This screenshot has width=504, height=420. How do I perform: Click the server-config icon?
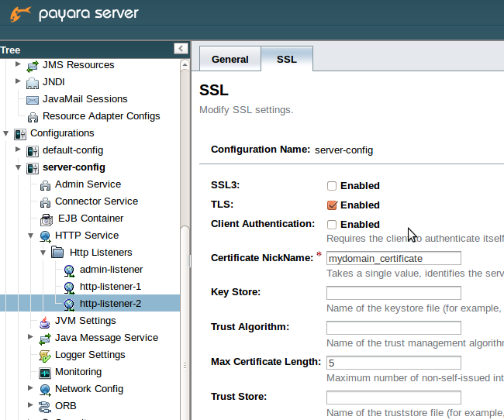click(33, 168)
